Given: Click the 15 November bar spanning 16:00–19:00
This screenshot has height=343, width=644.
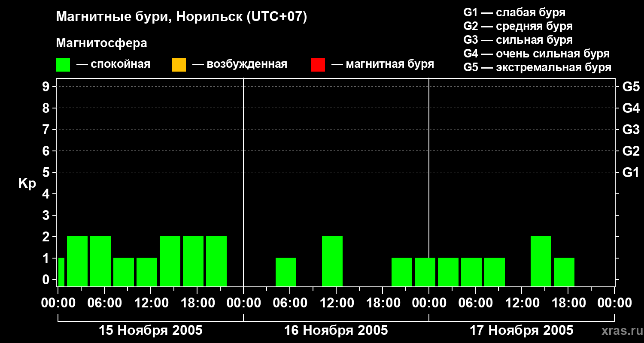Looking at the screenshot, I should coord(193,261).
